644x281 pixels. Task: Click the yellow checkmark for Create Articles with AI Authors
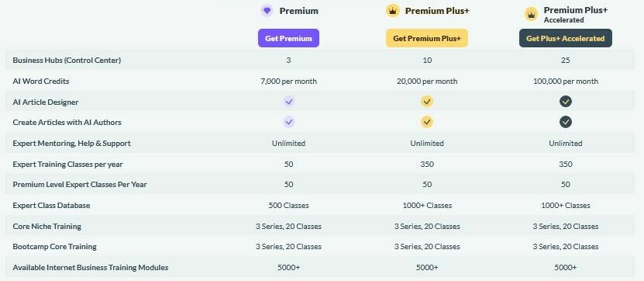coord(427,122)
